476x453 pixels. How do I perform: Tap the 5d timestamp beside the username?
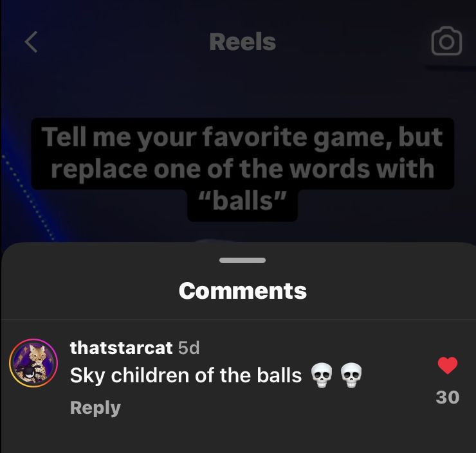click(x=188, y=348)
